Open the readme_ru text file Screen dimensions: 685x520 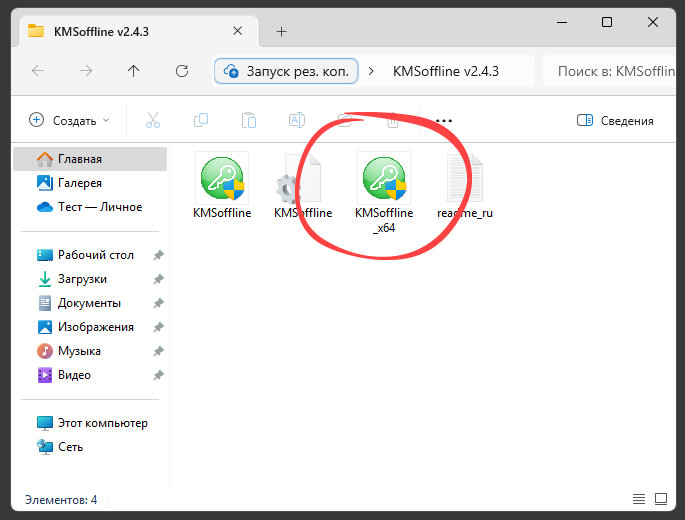465,185
